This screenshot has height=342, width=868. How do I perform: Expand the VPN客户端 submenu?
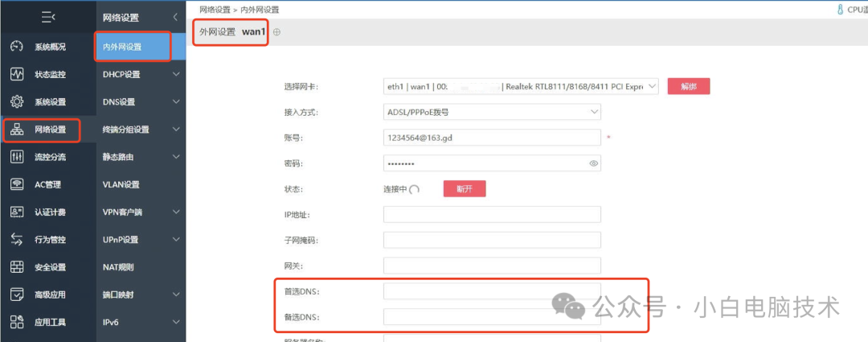click(176, 212)
